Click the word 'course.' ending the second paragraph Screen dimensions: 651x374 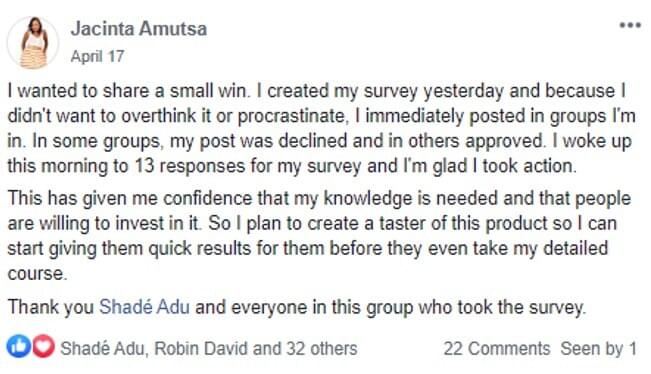coord(37,274)
